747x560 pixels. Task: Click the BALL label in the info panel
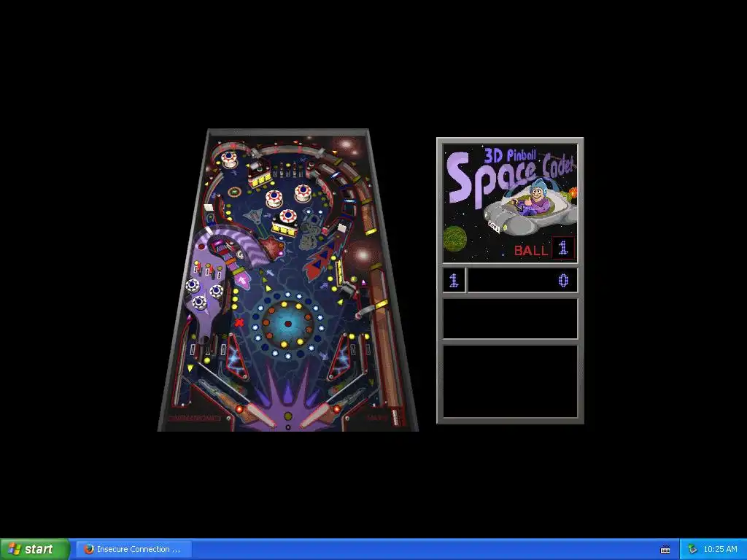tap(531, 251)
